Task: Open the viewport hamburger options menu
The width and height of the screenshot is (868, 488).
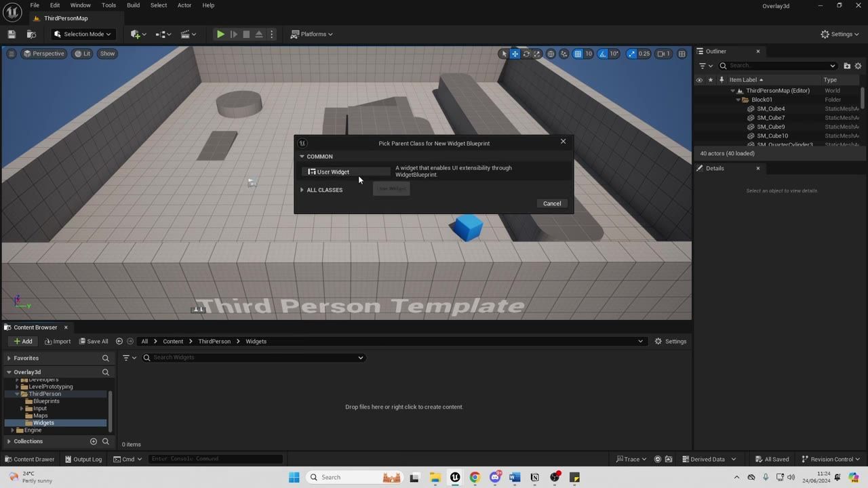Action: [11, 54]
